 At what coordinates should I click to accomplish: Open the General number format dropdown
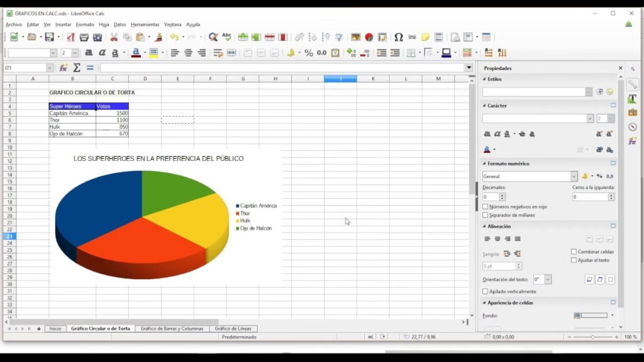574,177
